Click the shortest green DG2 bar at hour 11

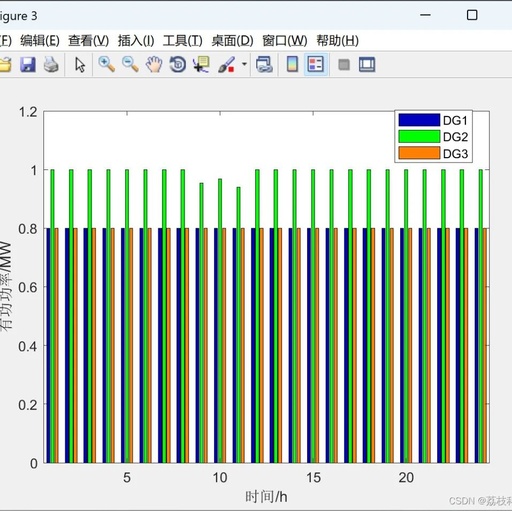coord(238,325)
